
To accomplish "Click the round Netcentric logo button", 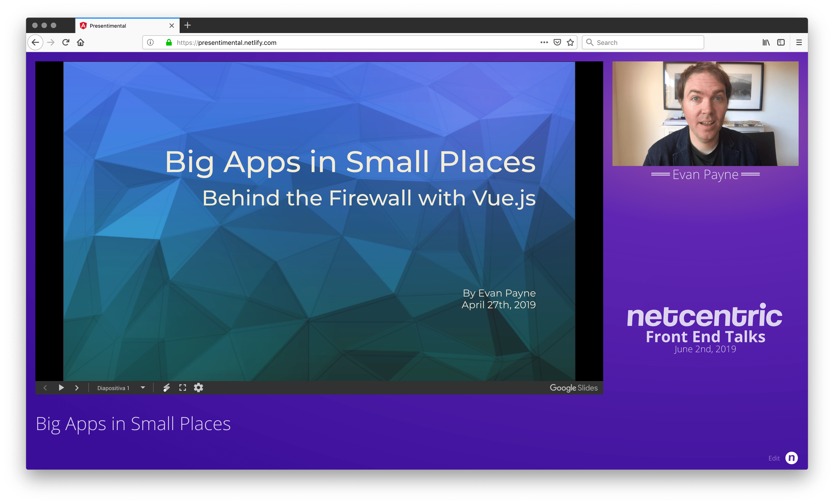I will [x=791, y=458].
